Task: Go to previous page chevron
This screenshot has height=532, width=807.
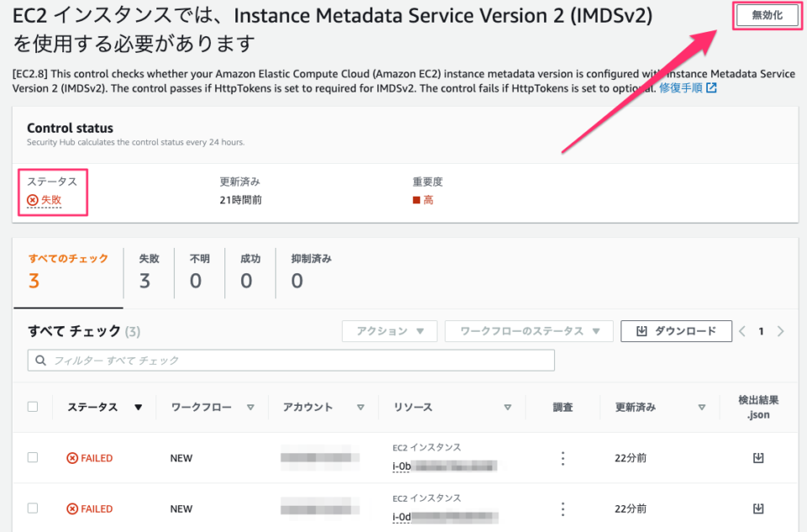Action: tap(742, 331)
